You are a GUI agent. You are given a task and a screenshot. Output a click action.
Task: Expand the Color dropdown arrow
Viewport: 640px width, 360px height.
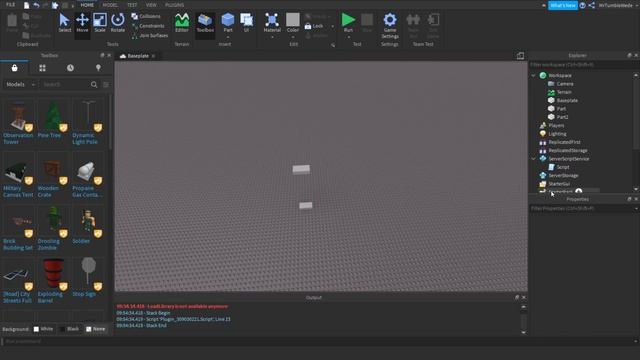point(293,37)
